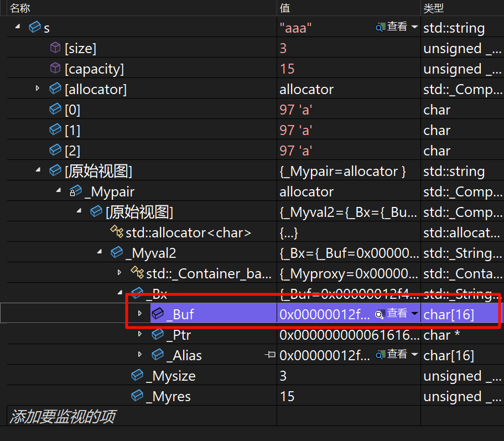Expand the std::_Container_ba... row
The image size is (504, 441).
point(119,273)
